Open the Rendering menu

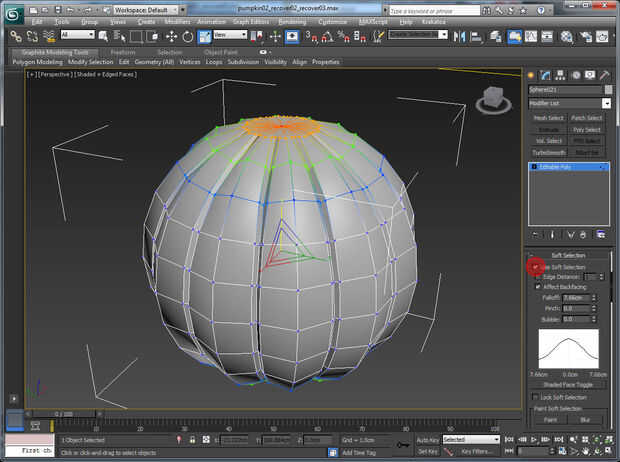pyautogui.click(x=293, y=21)
